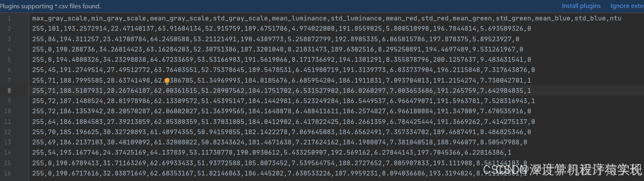The width and height of the screenshot is (644, 181).
Task: Click gutter line number 2
Action: [x=9, y=28]
